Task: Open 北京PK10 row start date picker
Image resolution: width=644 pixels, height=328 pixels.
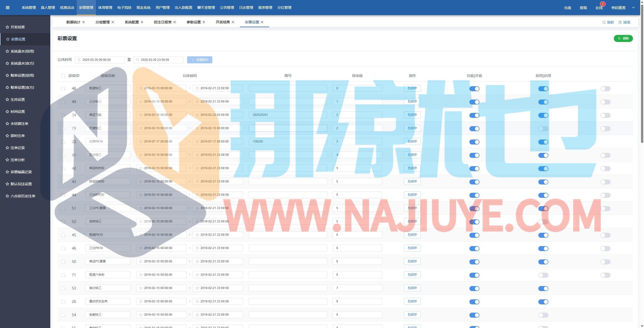Action: [x=161, y=142]
